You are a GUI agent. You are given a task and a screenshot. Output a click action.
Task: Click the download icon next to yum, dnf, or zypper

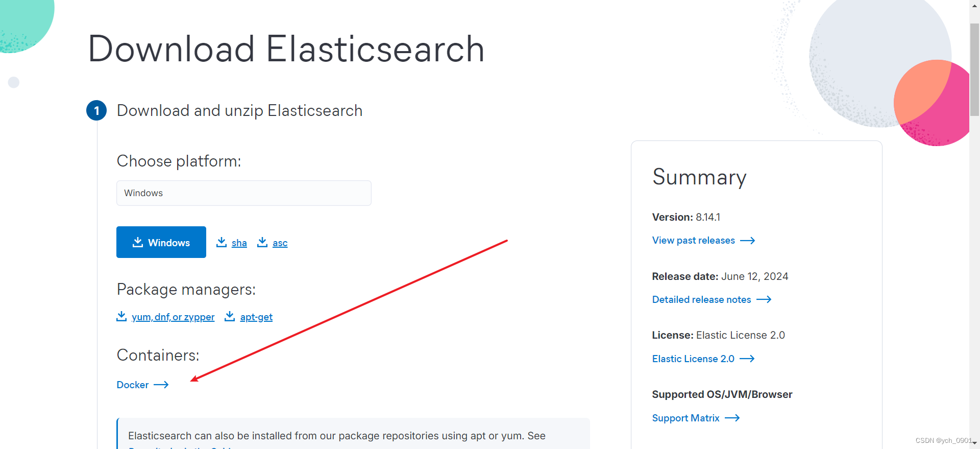(x=121, y=316)
